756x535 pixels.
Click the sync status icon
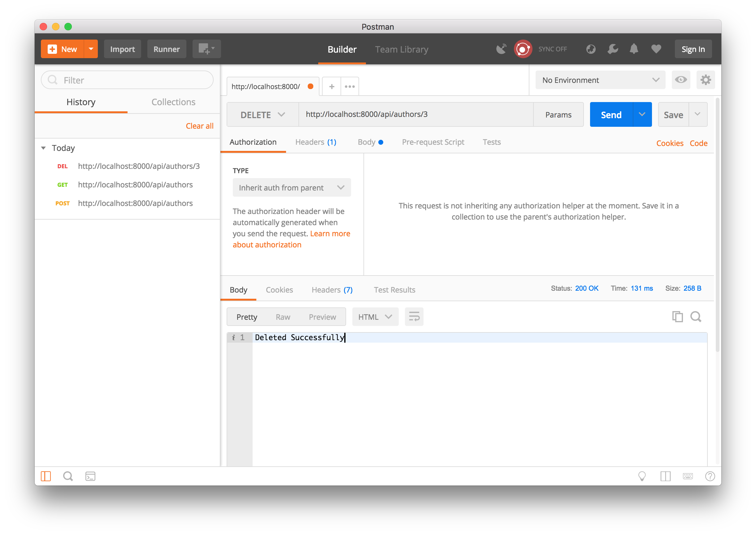[x=523, y=49]
